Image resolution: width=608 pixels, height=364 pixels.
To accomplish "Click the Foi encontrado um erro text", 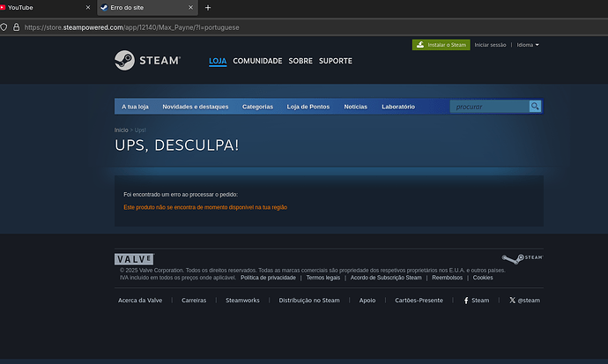I will point(181,195).
